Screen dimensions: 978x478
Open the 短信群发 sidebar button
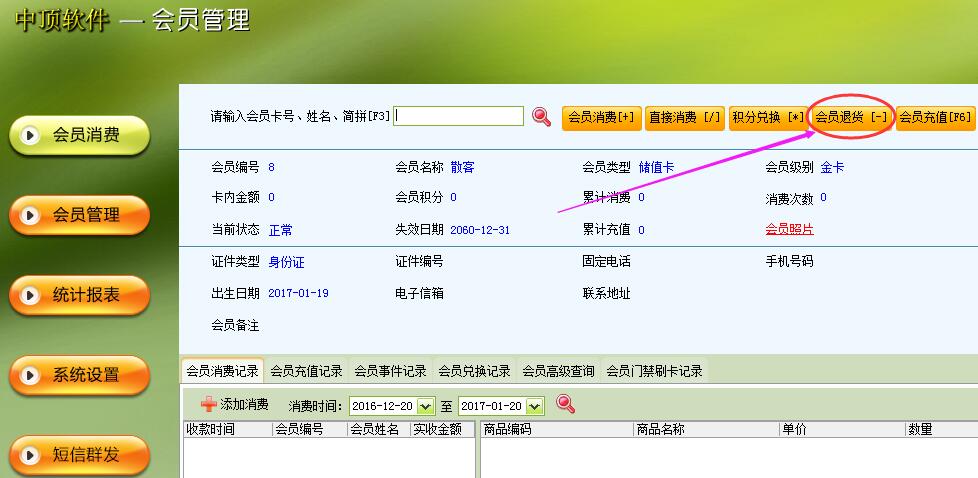pyautogui.click(x=79, y=455)
